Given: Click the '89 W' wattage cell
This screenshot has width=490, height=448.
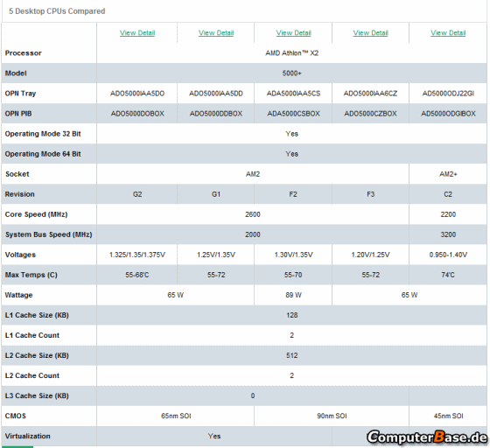Looking at the screenshot, I should pos(293,295).
